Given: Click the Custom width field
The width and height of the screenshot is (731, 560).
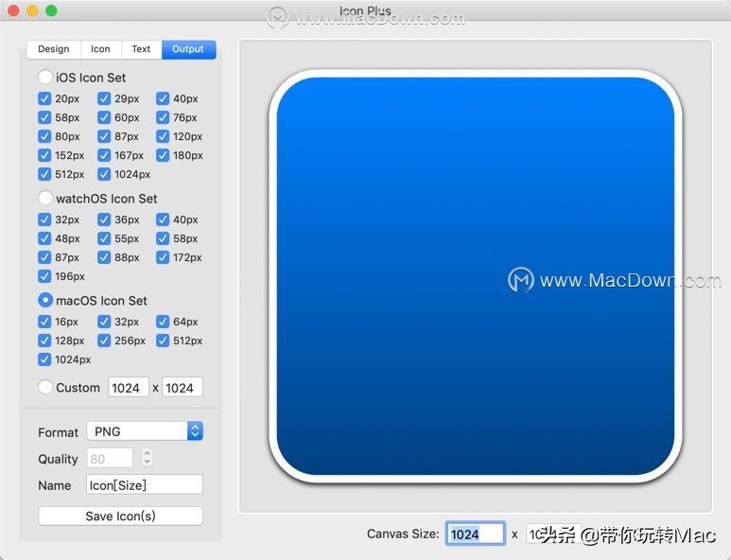Looking at the screenshot, I should (129, 388).
